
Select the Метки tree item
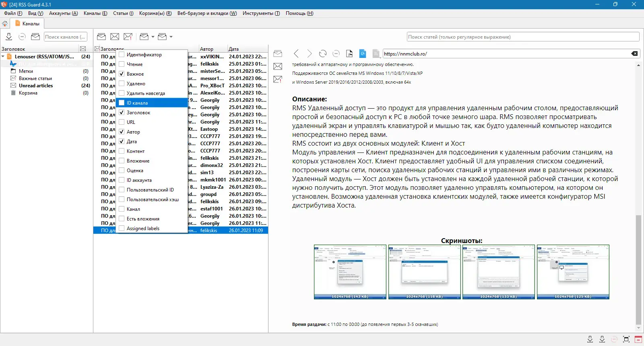coord(26,71)
